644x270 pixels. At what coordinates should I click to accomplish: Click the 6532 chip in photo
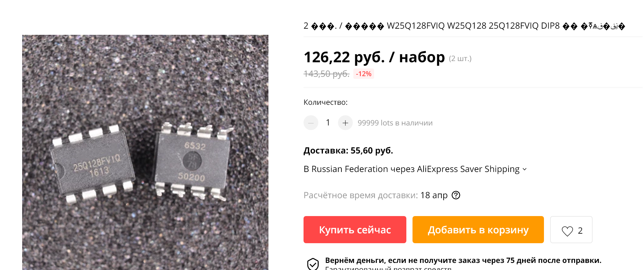193,160
